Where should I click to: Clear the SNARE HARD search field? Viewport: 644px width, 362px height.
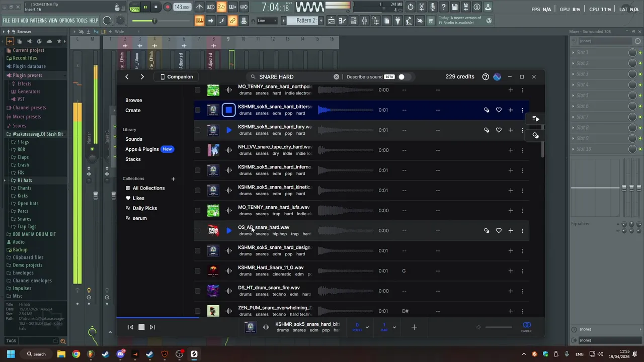pyautogui.click(x=336, y=77)
